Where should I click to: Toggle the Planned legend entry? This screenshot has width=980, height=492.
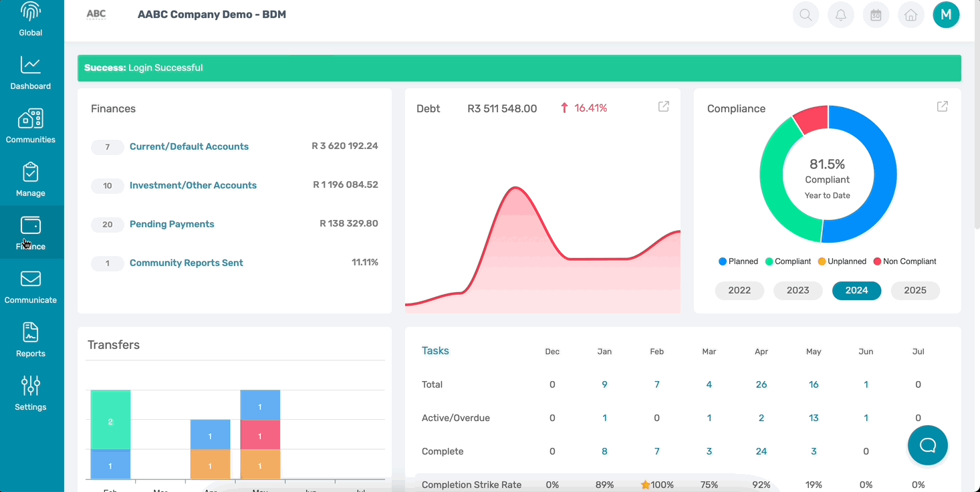(738, 261)
